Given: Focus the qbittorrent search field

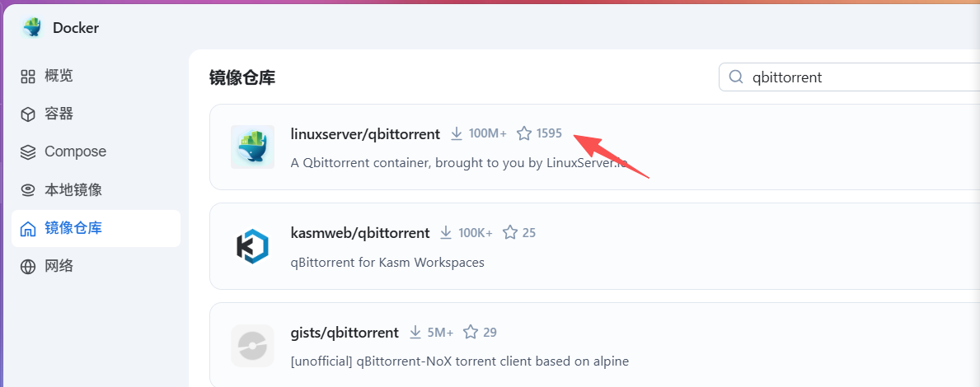Looking at the screenshot, I should click(857, 77).
